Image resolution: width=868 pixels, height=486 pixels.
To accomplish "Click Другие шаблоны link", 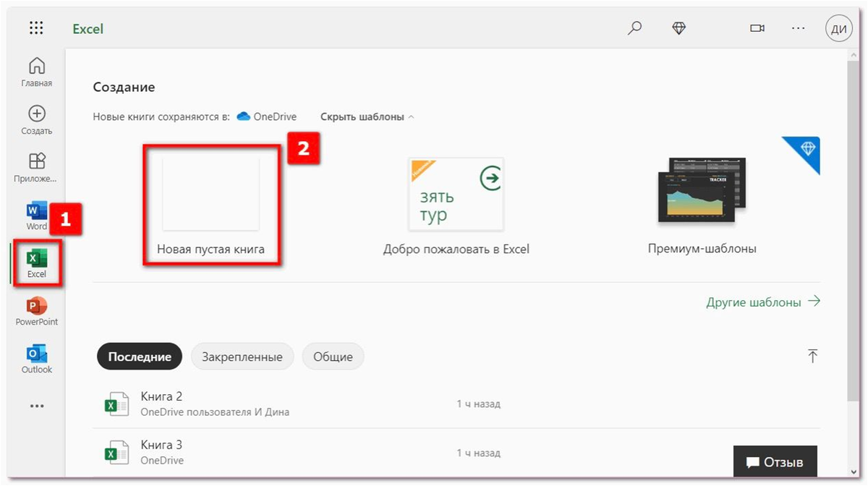I will click(x=763, y=302).
